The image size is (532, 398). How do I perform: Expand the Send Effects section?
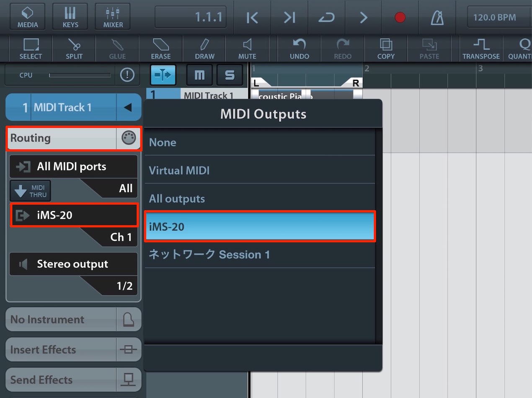pyautogui.click(x=73, y=380)
